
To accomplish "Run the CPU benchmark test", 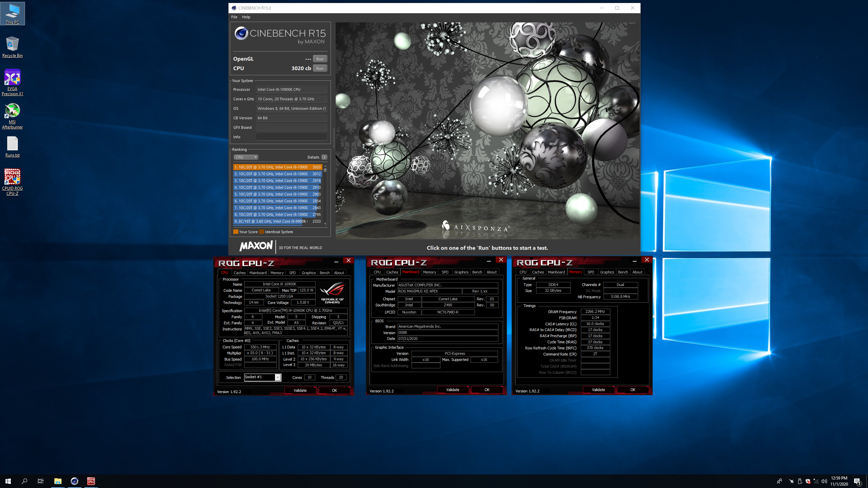I will point(320,68).
